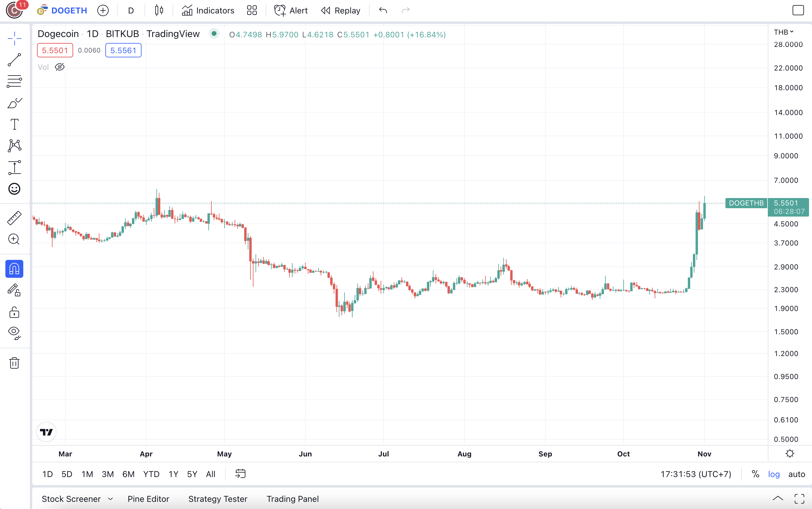This screenshot has height=509, width=812.
Task: Click the trash remove drawings icon
Action: 14,363
